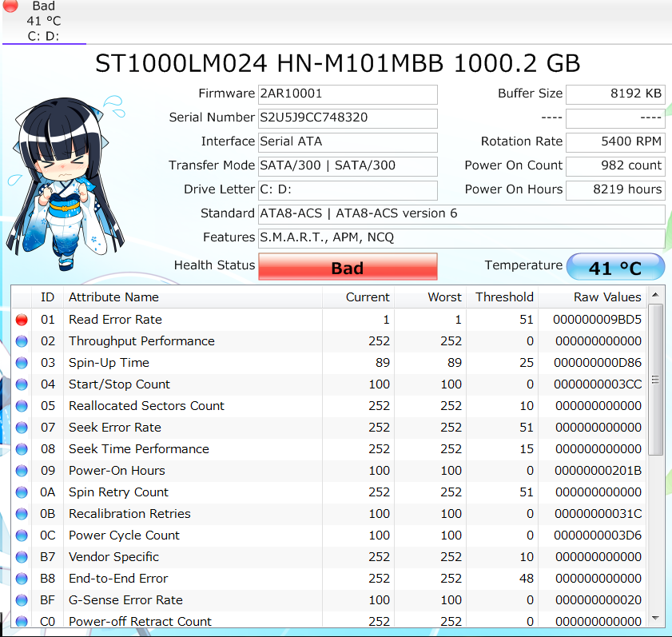Click the attribute list vertical scrollbar thumb
The width and height of the screenshot is (672, 637).
(655, 380)
